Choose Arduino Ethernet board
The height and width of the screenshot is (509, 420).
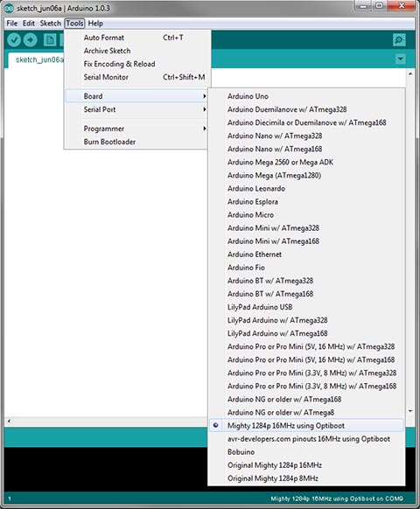pyautogui.click(x=306, y=254)
